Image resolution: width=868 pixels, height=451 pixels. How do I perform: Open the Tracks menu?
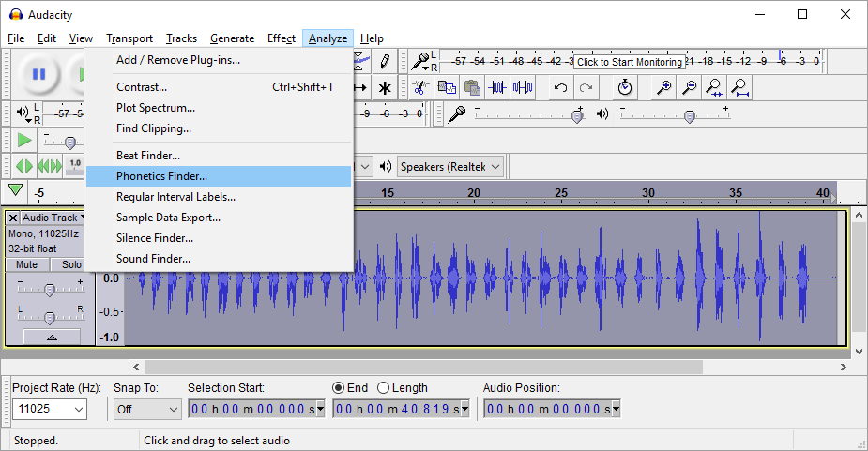point(181,38)
